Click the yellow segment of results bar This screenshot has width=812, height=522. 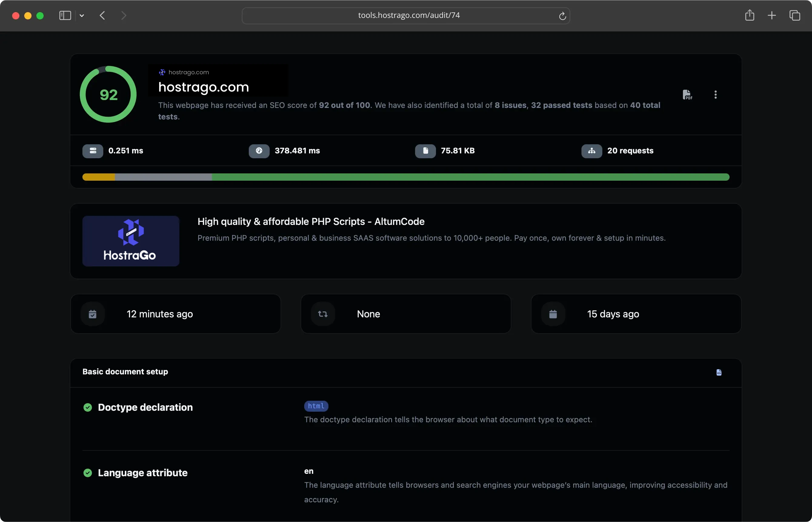click(x=98, y=177)
